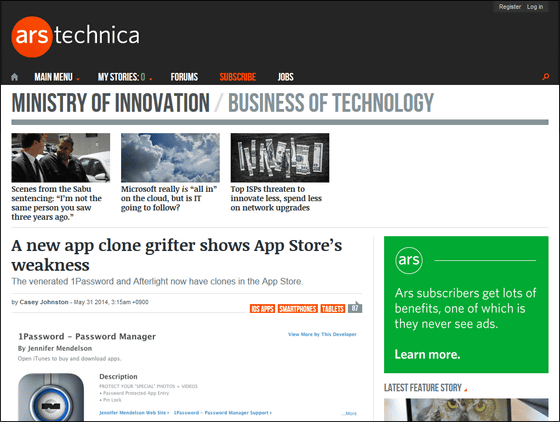Open the Ministry of Innovation section heading

[110, 103]
